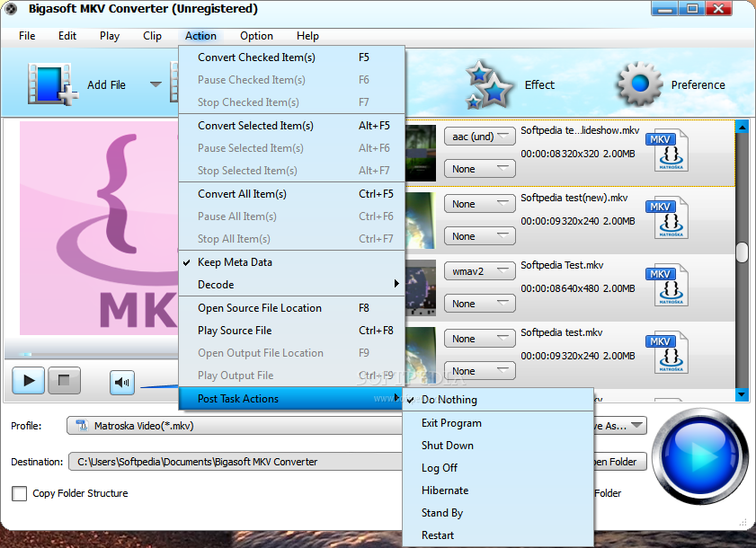Select the Softpedia Test.mkv file name
756x548 pixels.
click(x=562, y=265)
